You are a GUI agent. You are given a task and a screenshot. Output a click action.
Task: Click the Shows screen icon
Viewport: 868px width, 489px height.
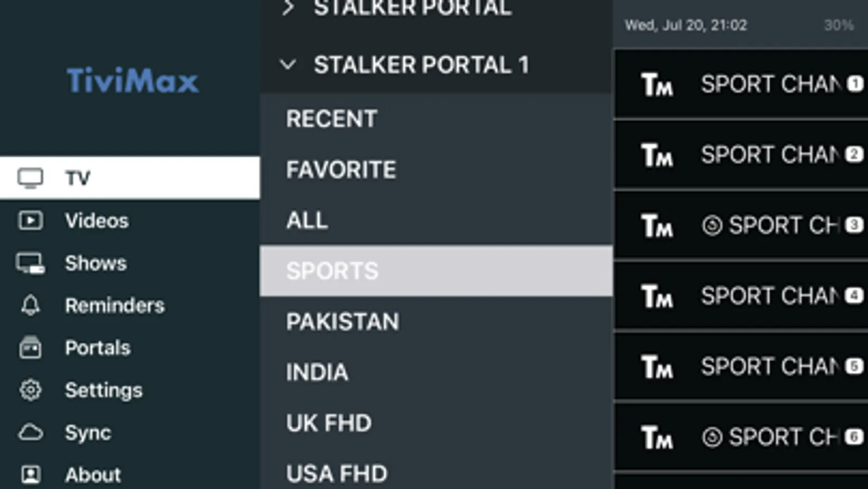[x=30, y=264]
